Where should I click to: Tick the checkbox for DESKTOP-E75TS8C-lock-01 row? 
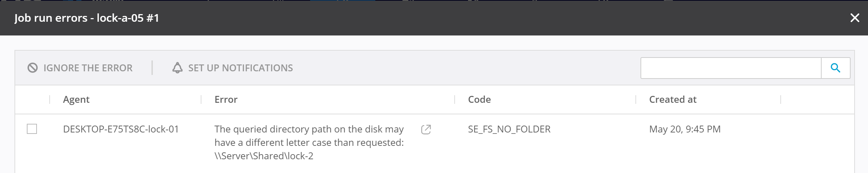pos(32,129)
